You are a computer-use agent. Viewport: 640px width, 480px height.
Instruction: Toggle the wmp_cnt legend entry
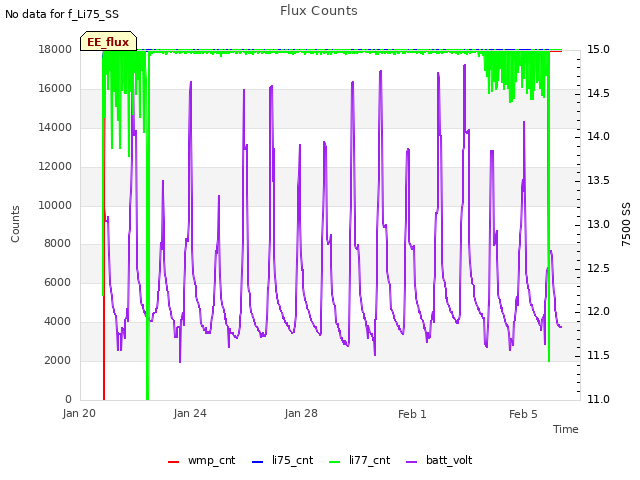point(202,460)
